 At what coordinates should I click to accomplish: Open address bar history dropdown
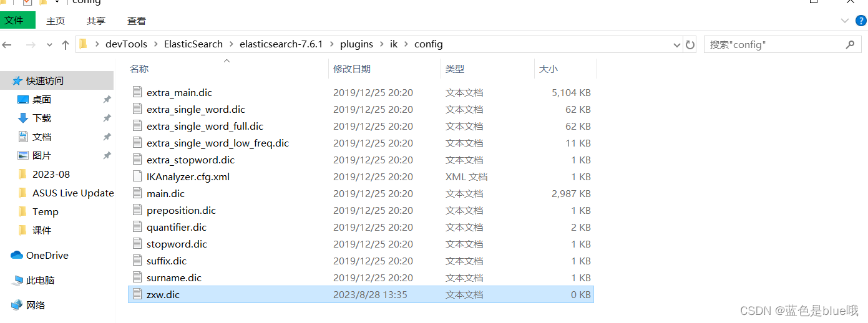pyautogui.click(x=677, y=45)
